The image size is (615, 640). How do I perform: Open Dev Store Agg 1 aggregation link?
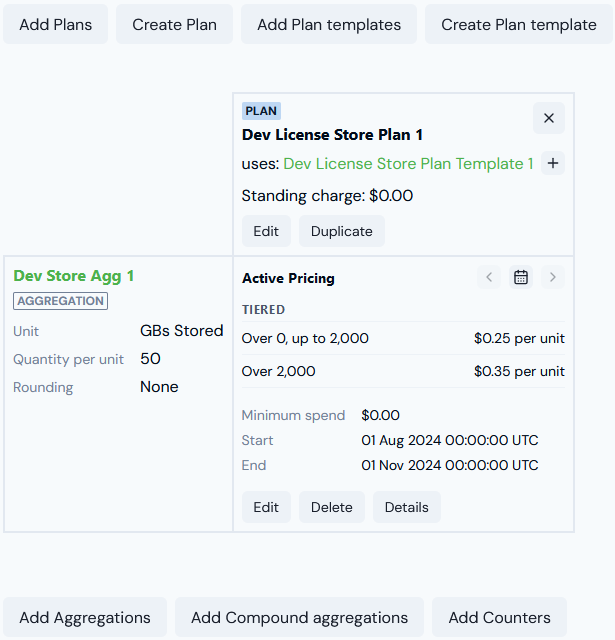74,276
